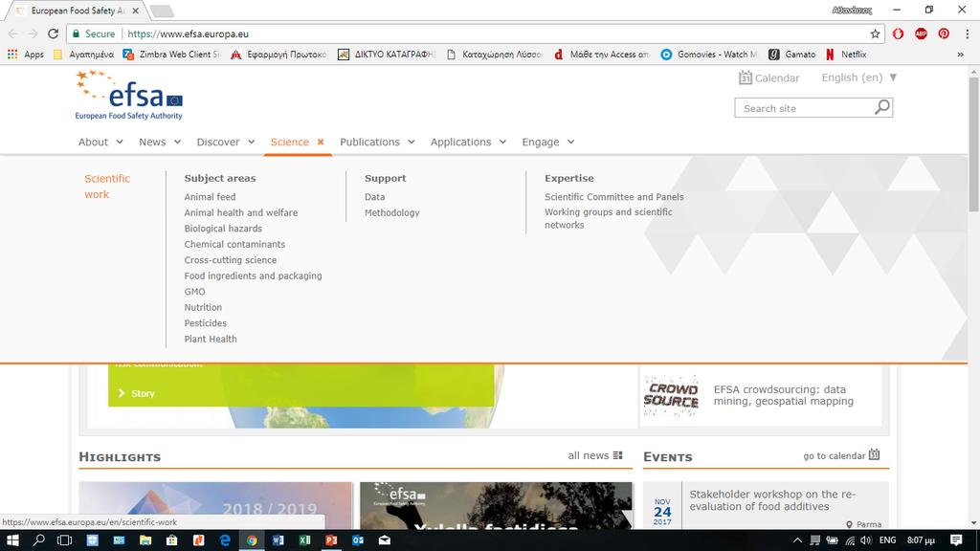
Task: Open the Gamato bookmark
Action: [791, 55]
